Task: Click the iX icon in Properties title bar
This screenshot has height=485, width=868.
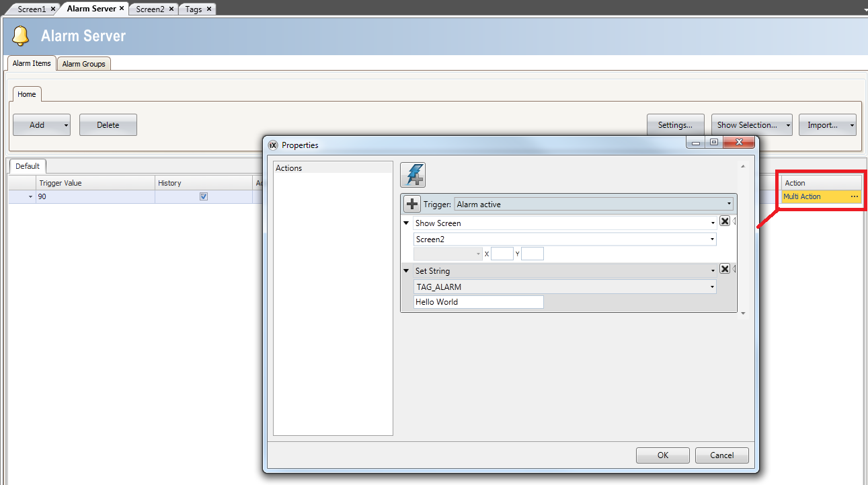Action: [x=273, y=145]
